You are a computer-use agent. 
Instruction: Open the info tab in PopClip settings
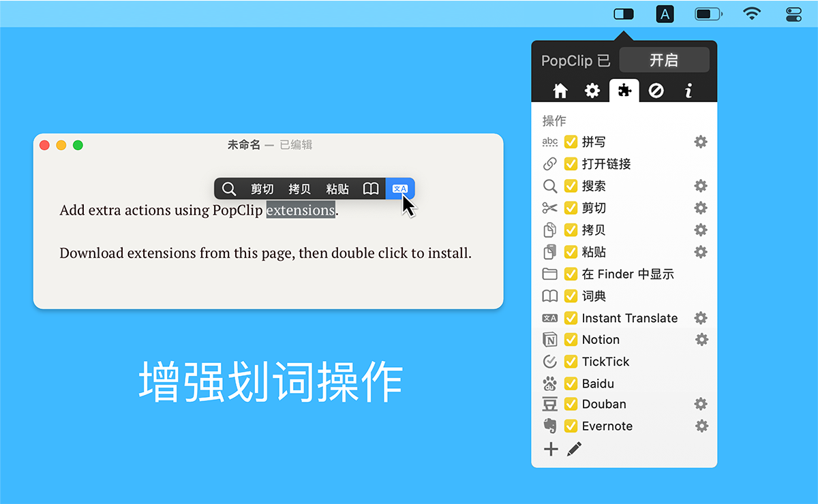688,90
